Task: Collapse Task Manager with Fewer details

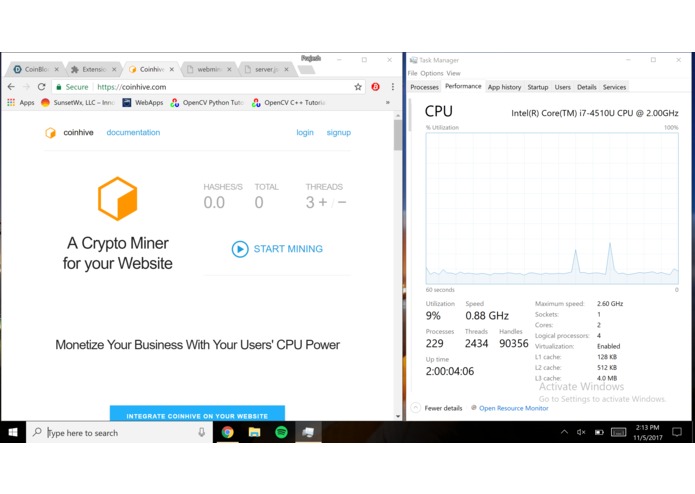Action: (x=437, y=408)
